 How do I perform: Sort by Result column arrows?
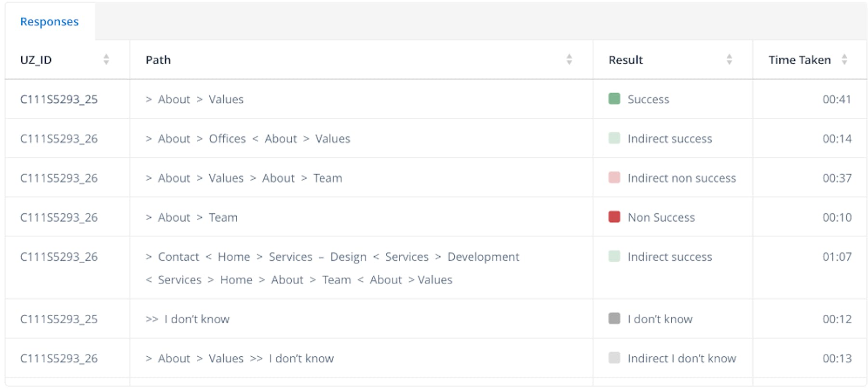tap(729, 59)
